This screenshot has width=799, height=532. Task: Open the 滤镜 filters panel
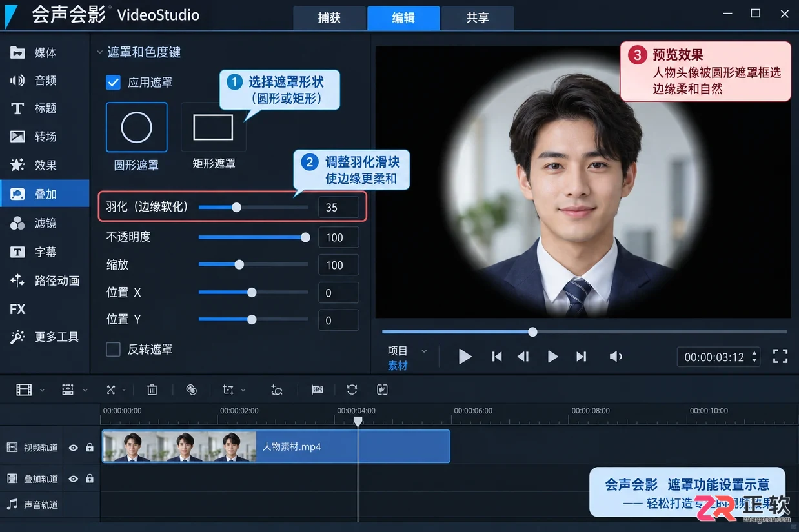(x=45, y=223)
